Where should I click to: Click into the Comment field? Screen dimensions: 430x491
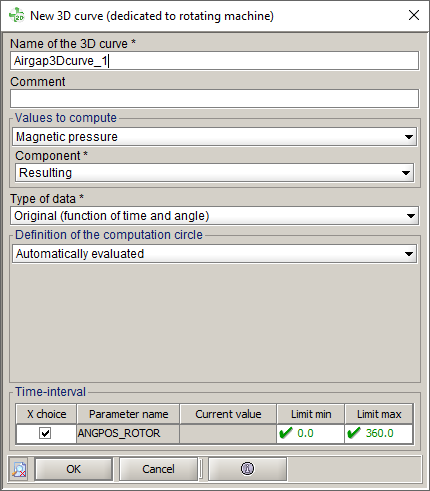point(214,98)
